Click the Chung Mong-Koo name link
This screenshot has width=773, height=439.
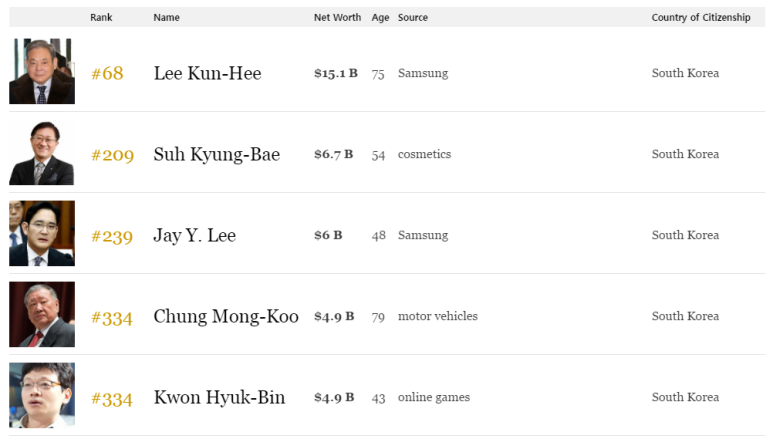click(226, 316)
